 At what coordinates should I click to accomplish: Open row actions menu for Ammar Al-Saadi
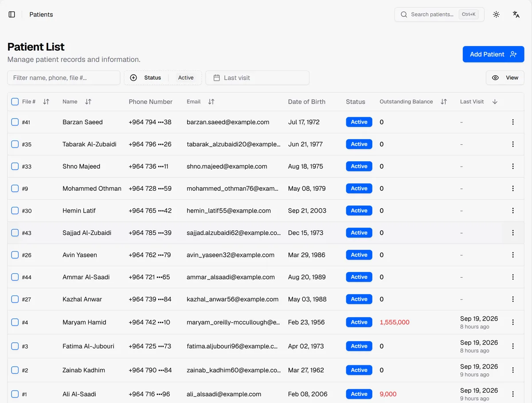click(513, 277)
